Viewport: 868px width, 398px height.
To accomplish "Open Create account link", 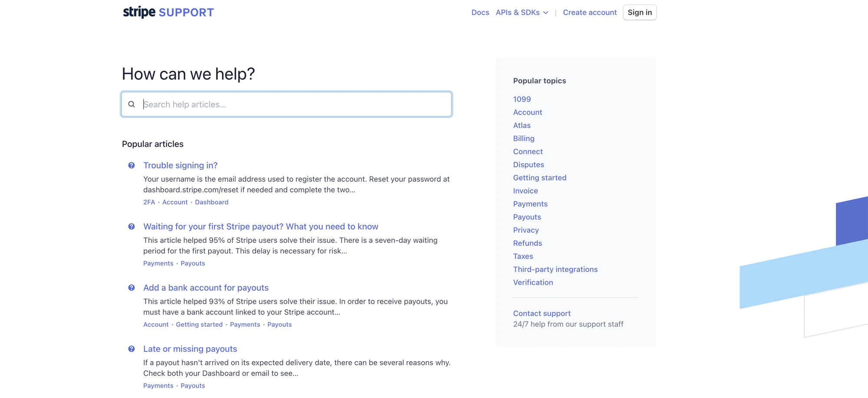I will coord(590,13).
